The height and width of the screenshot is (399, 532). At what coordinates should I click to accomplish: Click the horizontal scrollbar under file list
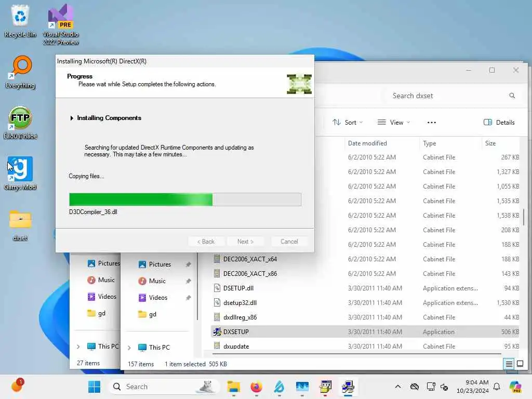coord(356,354)
